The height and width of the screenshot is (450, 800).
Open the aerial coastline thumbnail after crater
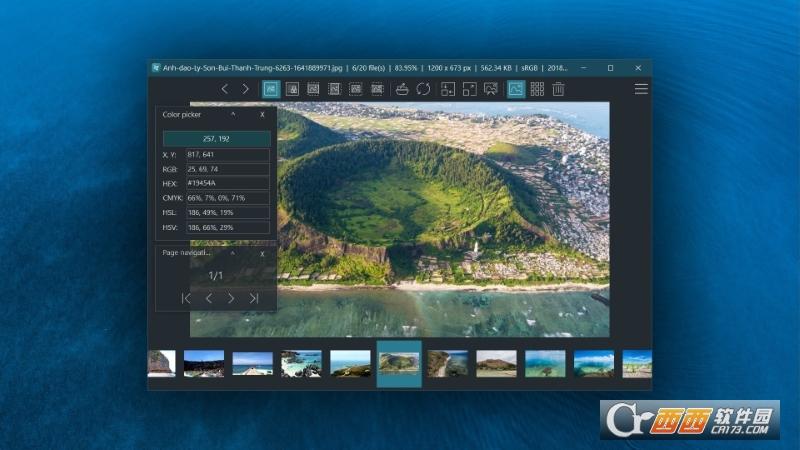(x=447, y=364)
